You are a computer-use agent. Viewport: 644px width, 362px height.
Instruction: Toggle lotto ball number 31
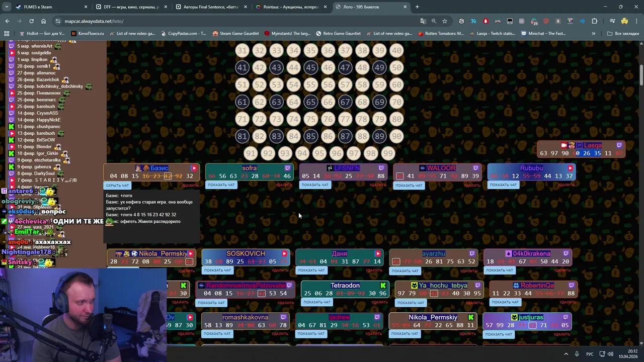(242, 51)
